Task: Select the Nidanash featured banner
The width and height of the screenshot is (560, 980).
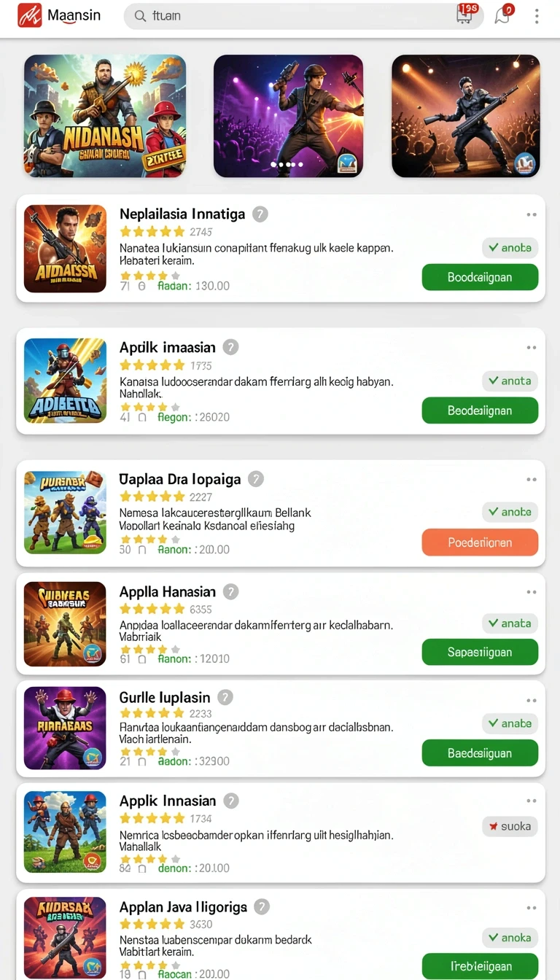Action: pyautogui.click(x=105, y=116)
